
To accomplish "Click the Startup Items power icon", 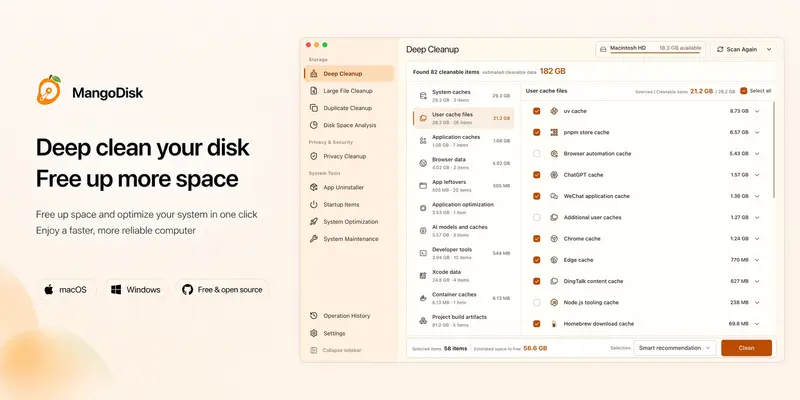I will [314, 205].
